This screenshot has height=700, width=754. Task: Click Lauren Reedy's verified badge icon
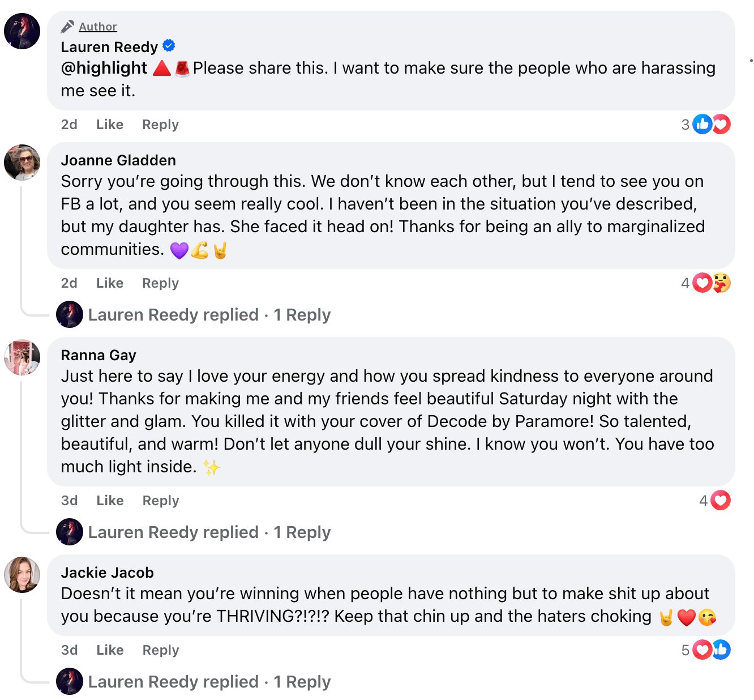(169, 46)
